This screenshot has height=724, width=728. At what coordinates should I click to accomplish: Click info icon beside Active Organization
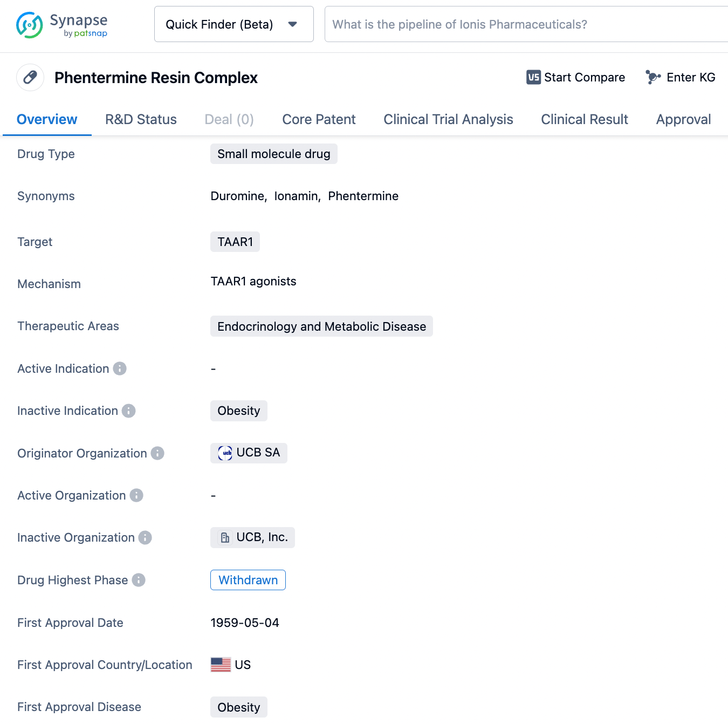(136, 495)
